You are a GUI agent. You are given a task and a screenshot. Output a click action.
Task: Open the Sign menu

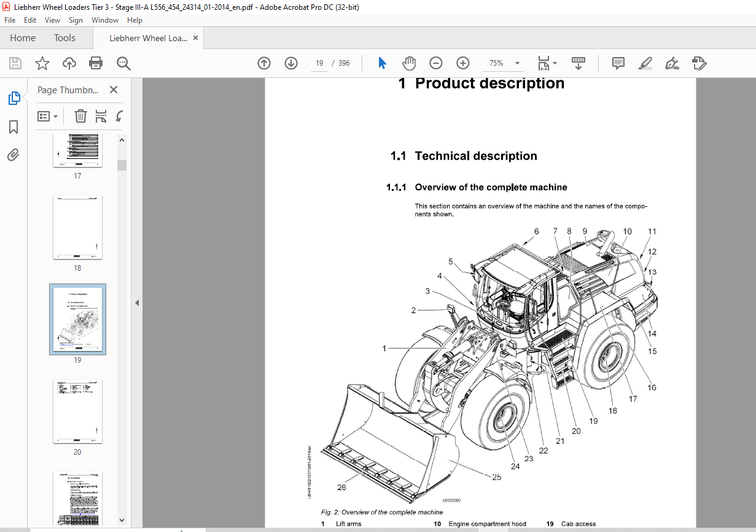[x=76, y=20]
